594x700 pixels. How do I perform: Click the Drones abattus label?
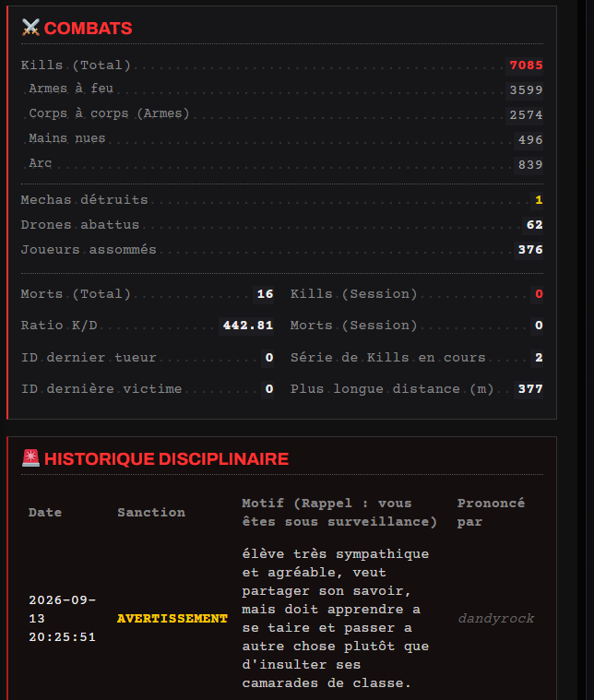point(80,225)
